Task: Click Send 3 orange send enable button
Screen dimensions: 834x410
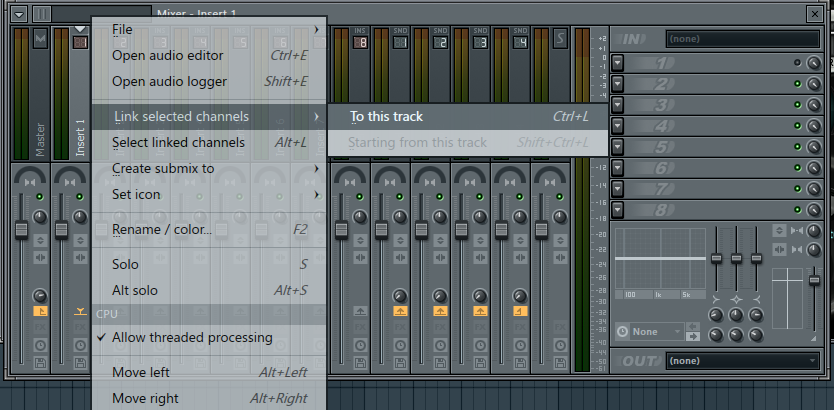Action: pyautogui.click(x=480, y=312)
